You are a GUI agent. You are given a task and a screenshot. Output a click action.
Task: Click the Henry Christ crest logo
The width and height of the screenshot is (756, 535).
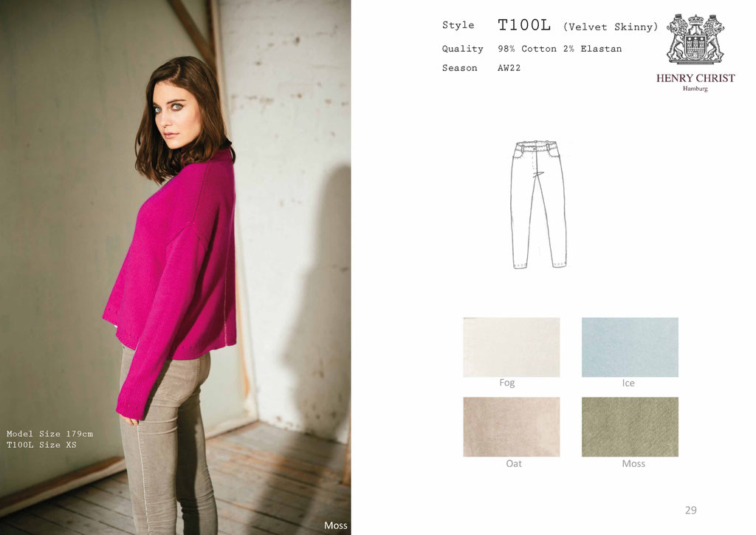point(695,38)
